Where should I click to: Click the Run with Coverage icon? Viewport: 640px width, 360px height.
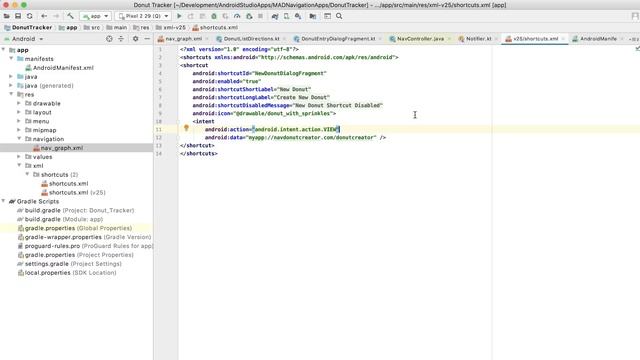coord(225,16)
